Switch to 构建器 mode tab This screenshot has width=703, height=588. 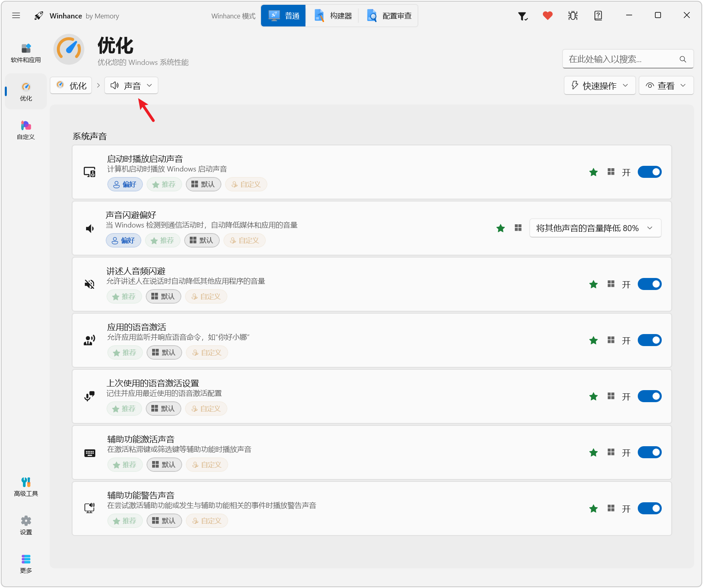click(x=333, y=16)
